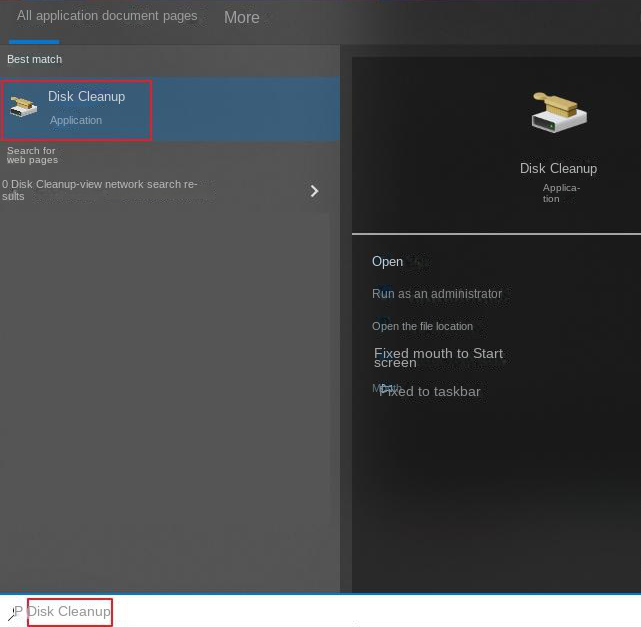The width and height of the screenshot is (641, 627).
Task: Click the magnifier icon in search bar
Action: point(14,613)
